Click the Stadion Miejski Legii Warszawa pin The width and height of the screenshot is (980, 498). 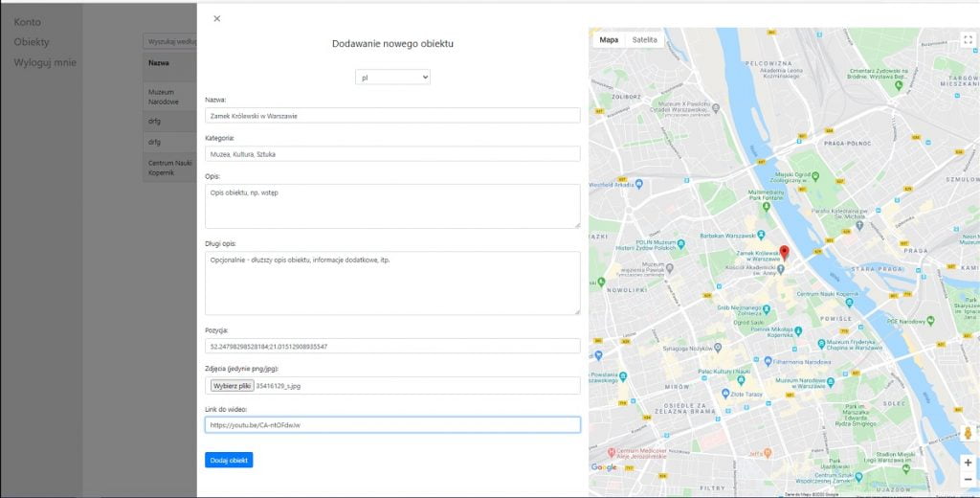(906, 467)
